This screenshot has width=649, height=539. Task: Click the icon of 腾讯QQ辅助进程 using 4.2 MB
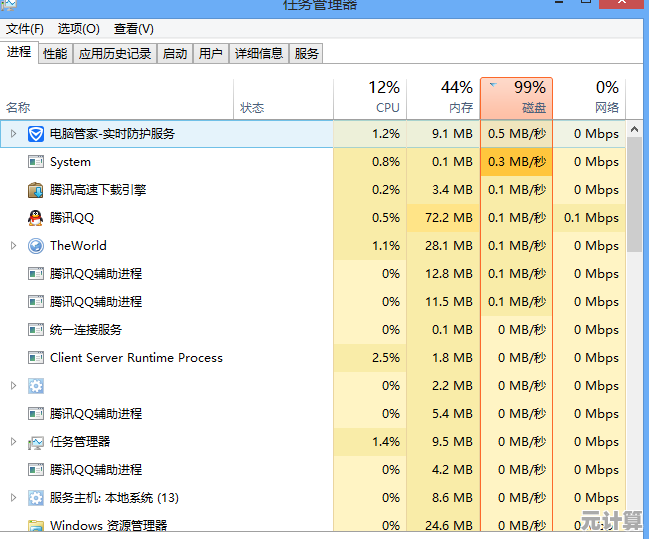point(36,469)
